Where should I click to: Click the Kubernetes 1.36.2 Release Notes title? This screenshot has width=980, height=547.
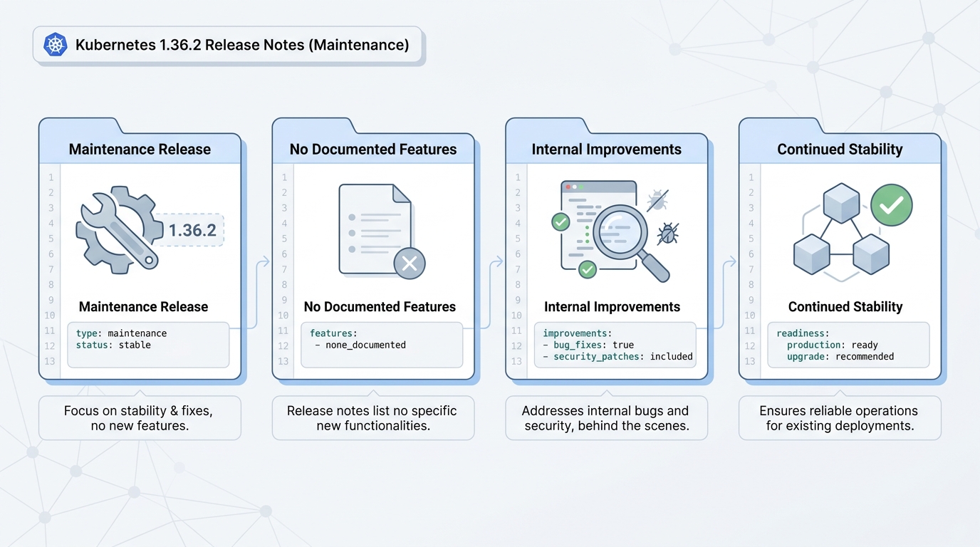(242, 46)
